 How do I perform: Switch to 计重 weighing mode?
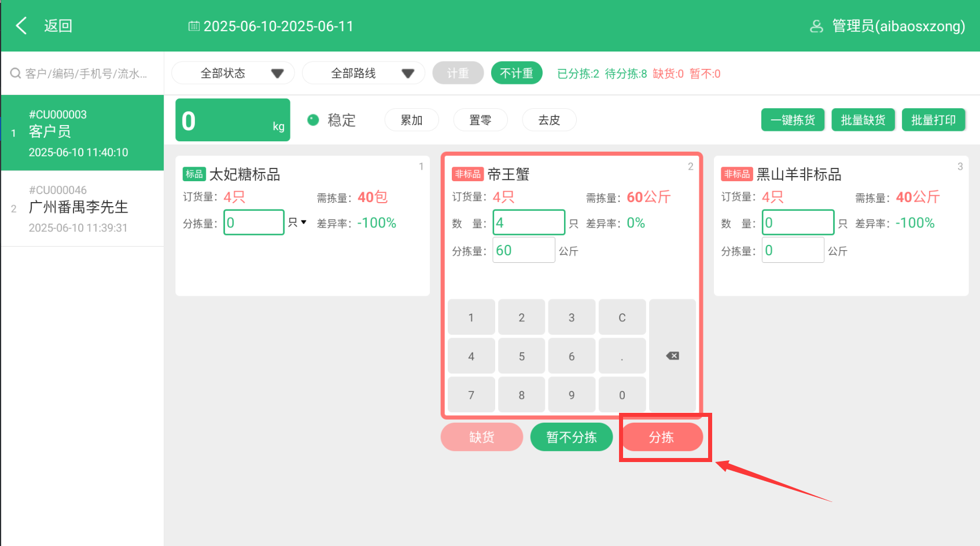[x=458, y=73]
